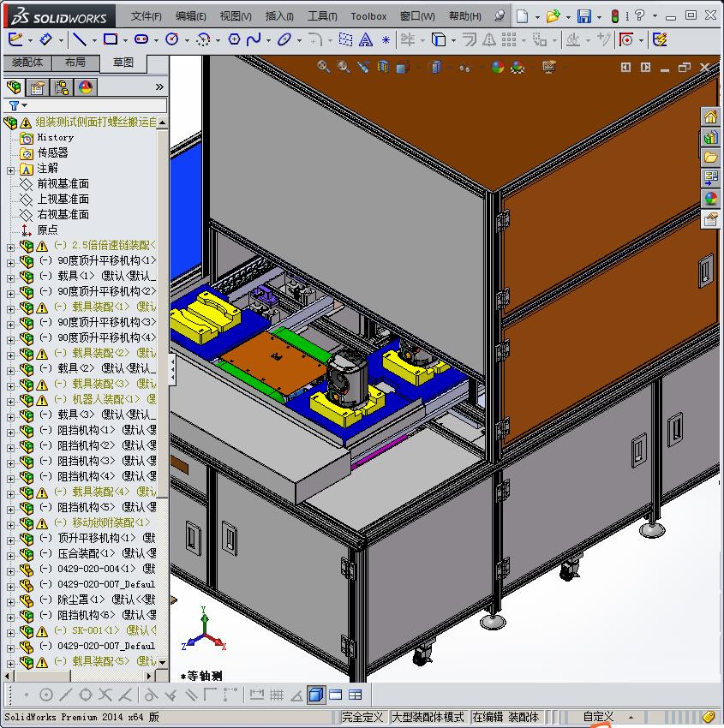Click the feature tree scroll-down arrow
This screenshot has width=724, height=728.
162,663
